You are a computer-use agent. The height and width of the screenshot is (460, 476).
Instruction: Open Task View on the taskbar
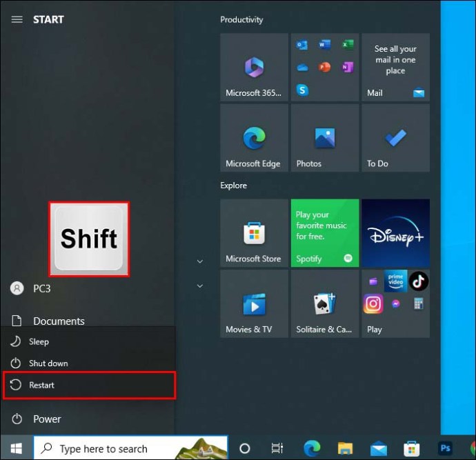277,448
